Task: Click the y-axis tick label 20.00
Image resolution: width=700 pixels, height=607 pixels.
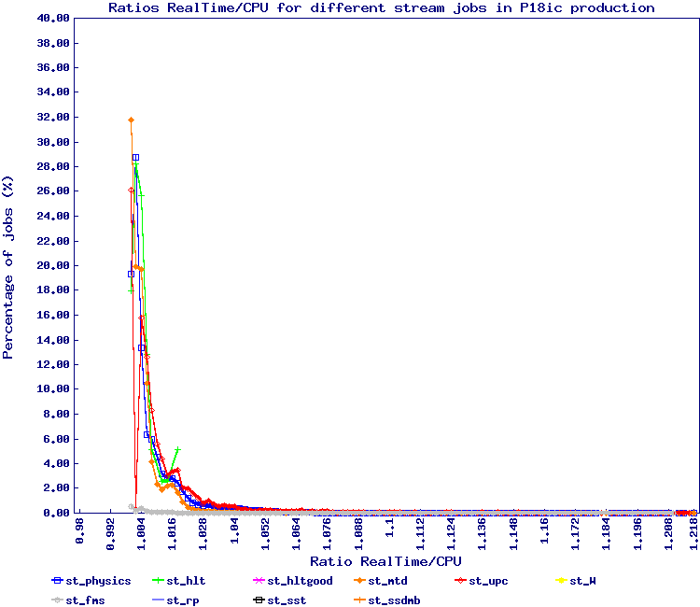Action: (x=53, y=266)
